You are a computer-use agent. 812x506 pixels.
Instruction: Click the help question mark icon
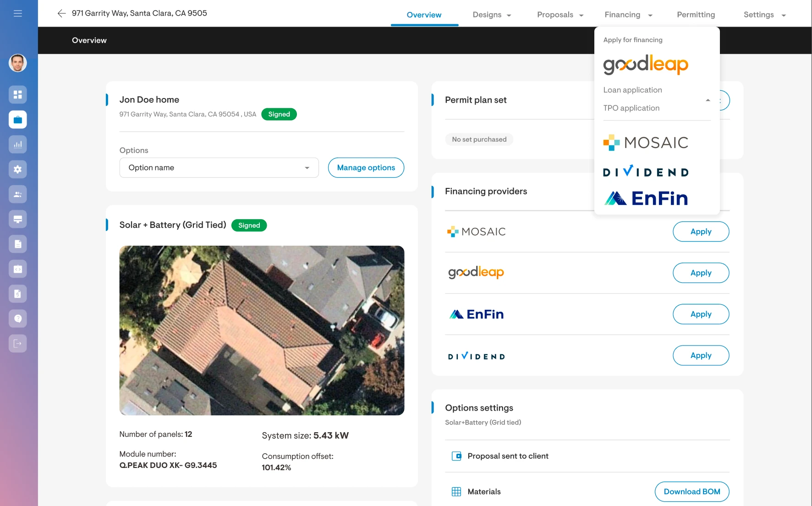click(18, 319)
